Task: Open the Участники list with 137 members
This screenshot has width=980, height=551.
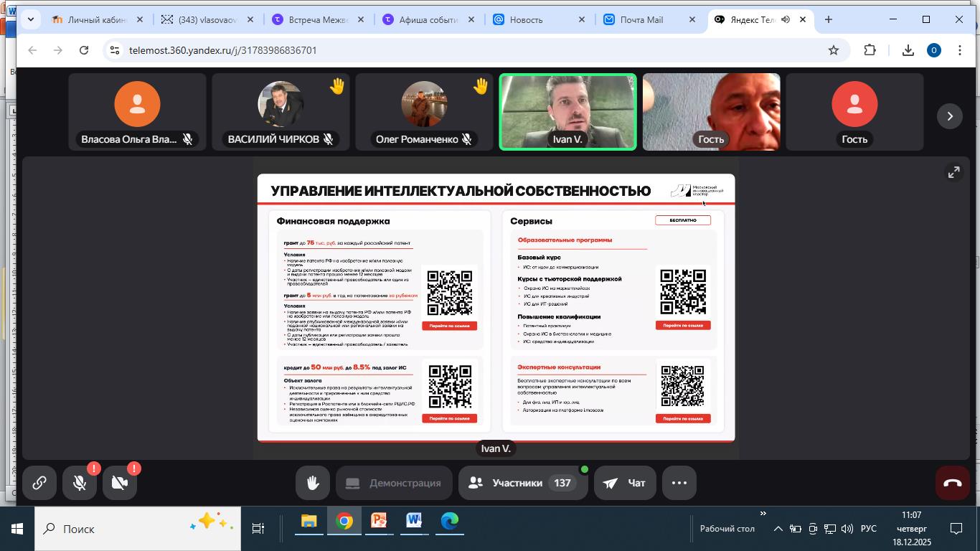Action: [523, 483]
